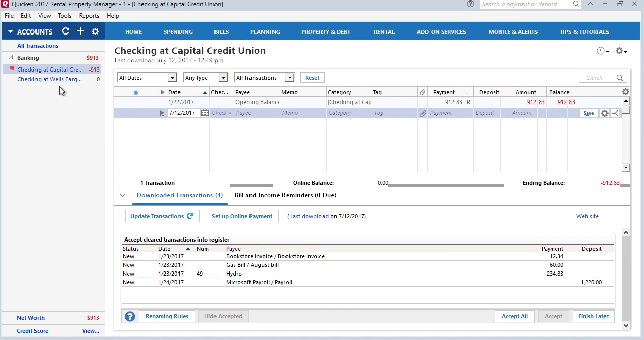Open the File menu
This screenshot has height=340, width=644.
click(x=9, y=16)
